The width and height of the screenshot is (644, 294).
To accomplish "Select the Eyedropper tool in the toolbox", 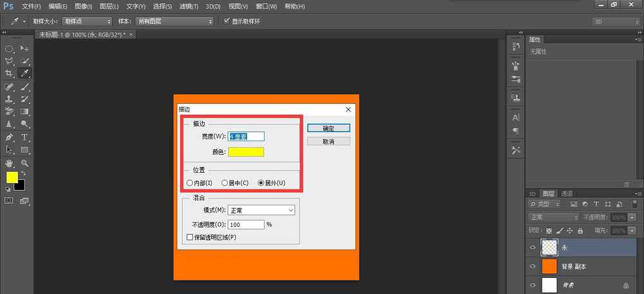I will point(24,73).
